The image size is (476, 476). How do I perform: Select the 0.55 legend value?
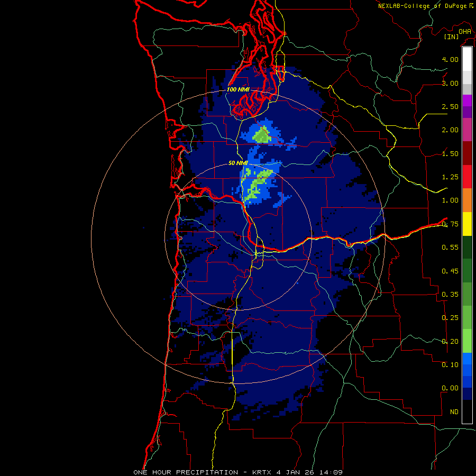(450, 248)
